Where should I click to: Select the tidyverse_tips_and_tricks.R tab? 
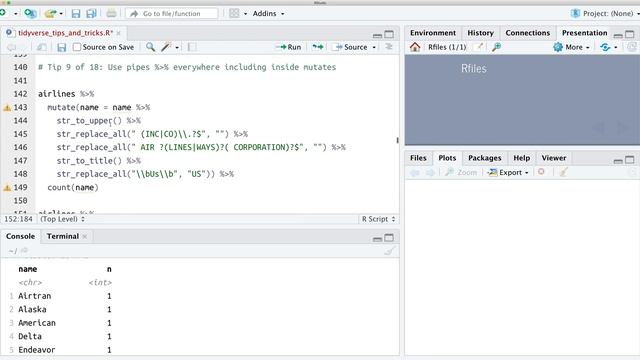pyautogui.click(x=65, y=33)
